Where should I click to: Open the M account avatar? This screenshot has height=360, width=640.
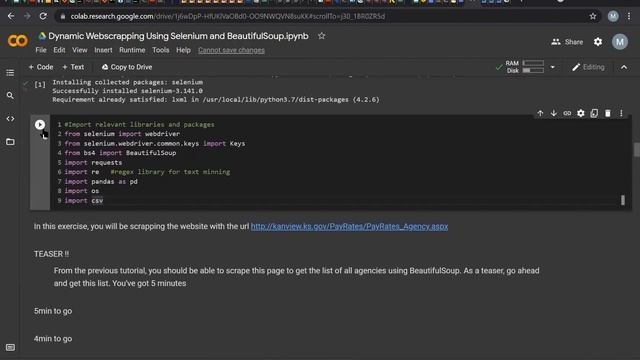620,42
